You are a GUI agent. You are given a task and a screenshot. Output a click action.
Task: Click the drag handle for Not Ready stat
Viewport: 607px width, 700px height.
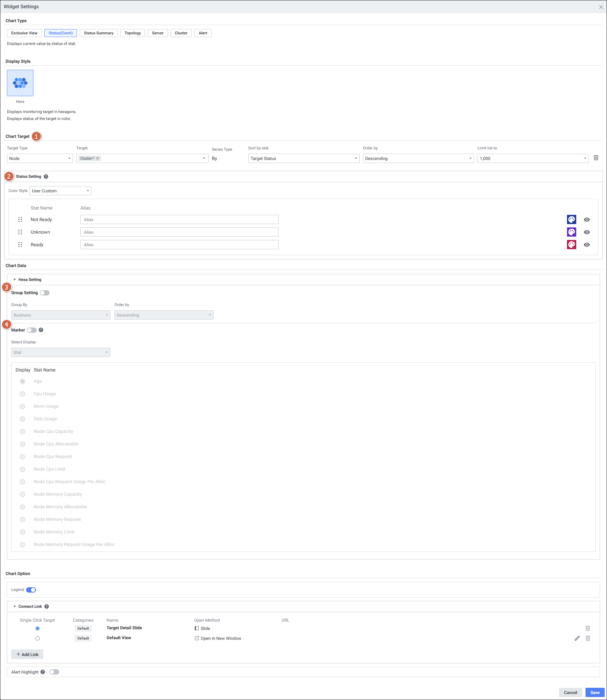coord(20,219)
